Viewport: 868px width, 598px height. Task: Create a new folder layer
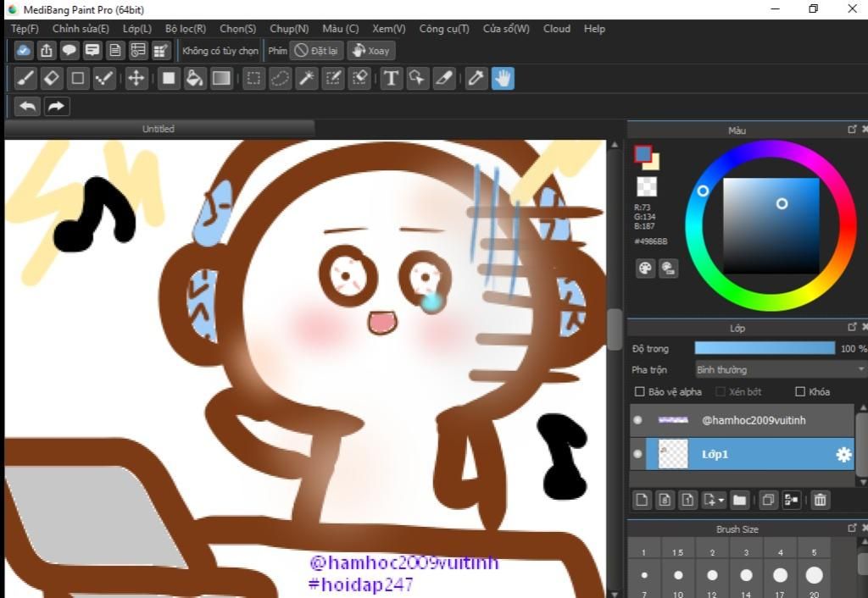739,500
